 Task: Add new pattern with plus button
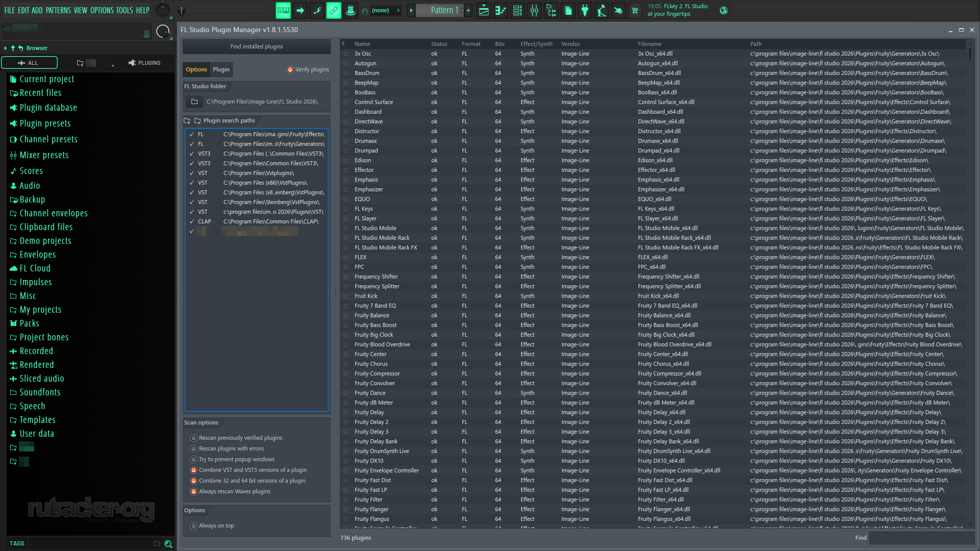(x=468, y=10)
